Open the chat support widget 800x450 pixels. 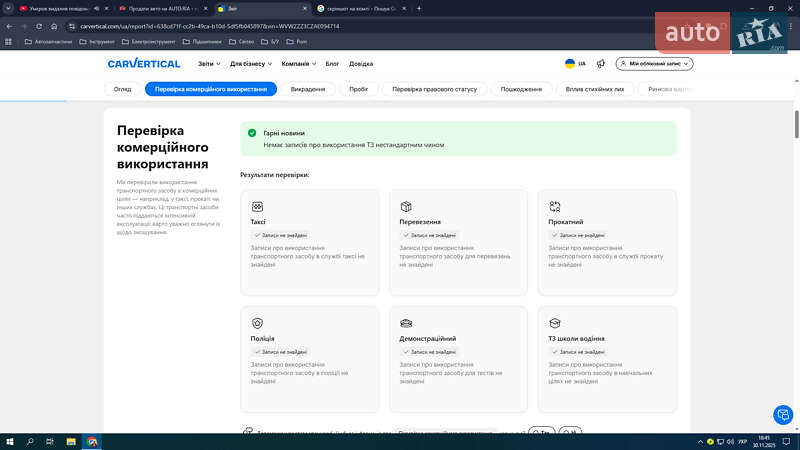coord(783,415)
